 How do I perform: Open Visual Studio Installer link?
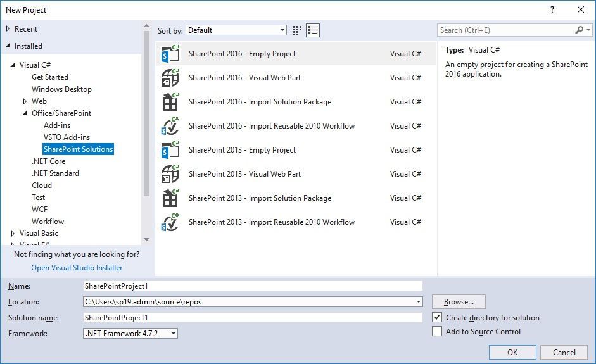point(77,268)
